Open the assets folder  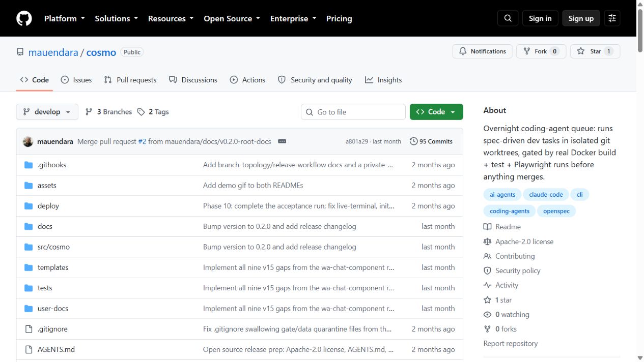[x=47, y=186]
